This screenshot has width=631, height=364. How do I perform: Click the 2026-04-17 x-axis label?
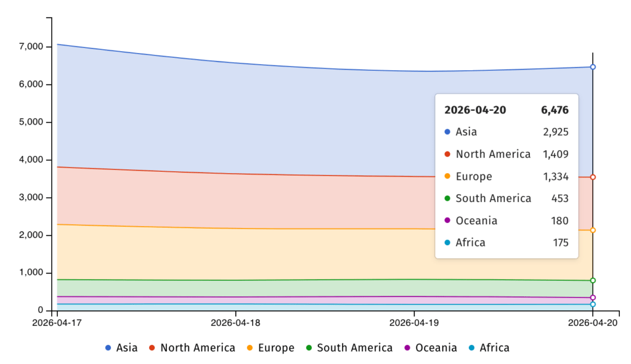click(57, 322)
